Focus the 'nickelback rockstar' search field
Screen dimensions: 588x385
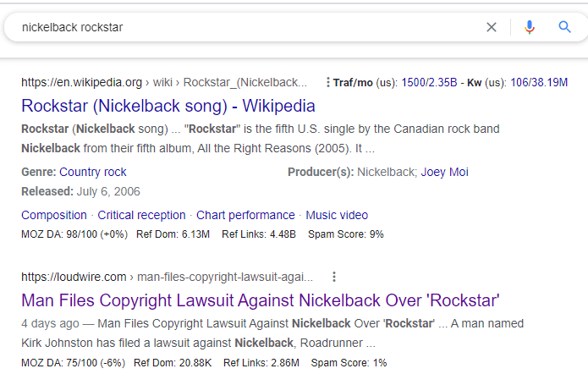(245, 27)
